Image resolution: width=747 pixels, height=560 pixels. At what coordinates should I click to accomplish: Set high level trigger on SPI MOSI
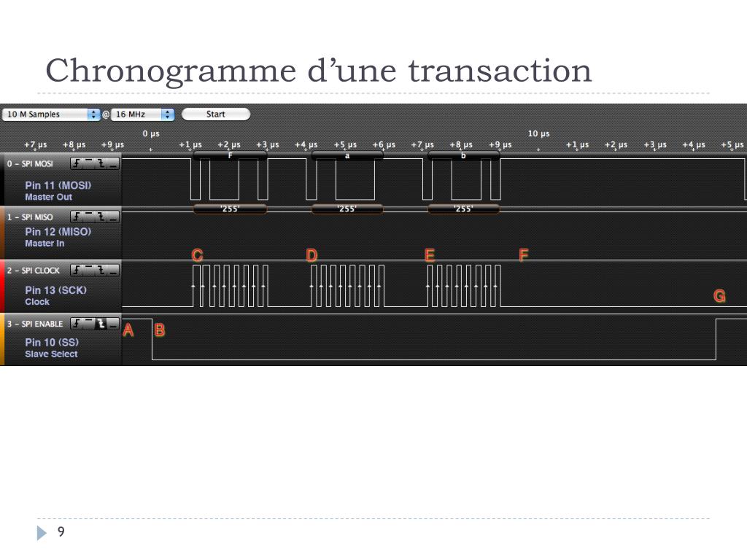point(88,164)
